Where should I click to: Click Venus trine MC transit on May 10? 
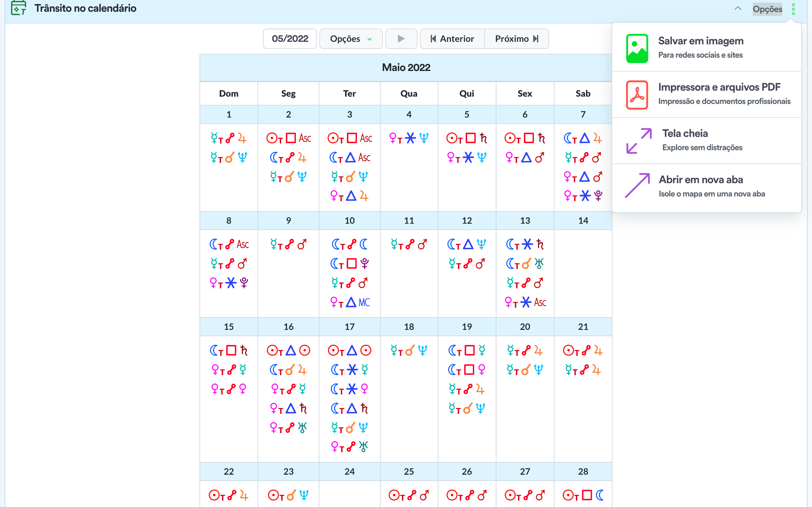[x=350, y=302]
